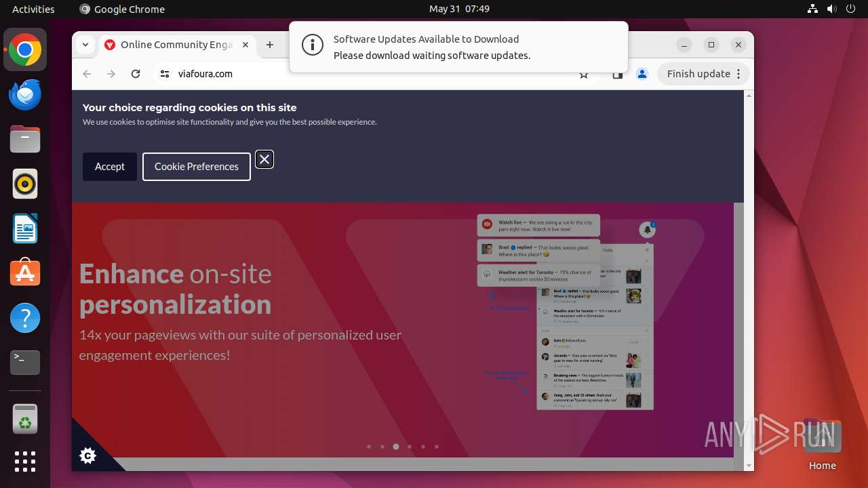Open the Files manager in dock
Image resolution: width=868 pixels, height=488 pixels.
(25, 140)
